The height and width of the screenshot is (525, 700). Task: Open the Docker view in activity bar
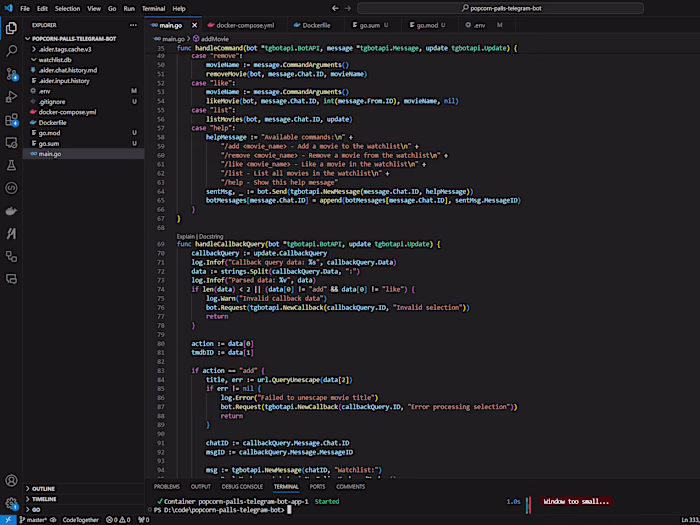tap(11, 210)
